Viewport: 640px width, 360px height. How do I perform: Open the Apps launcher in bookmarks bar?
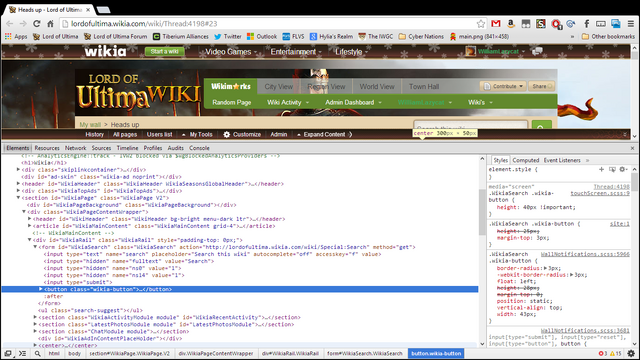[16, 36]
